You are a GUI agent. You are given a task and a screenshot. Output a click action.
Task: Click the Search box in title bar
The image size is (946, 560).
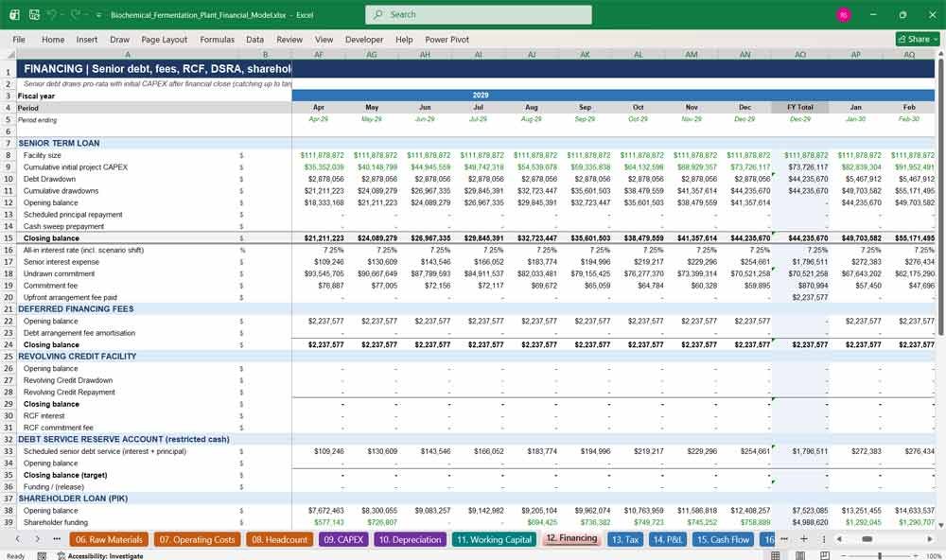coord(479,14)
